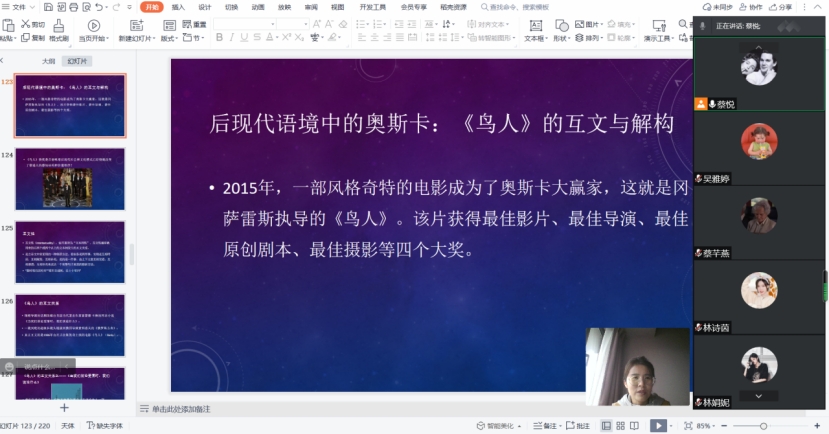This screenshot has width=829, height=434.
Task: Click the New Slide (新建幻灯片) icon
Action: pyautogui.click(x=136, y=25)
